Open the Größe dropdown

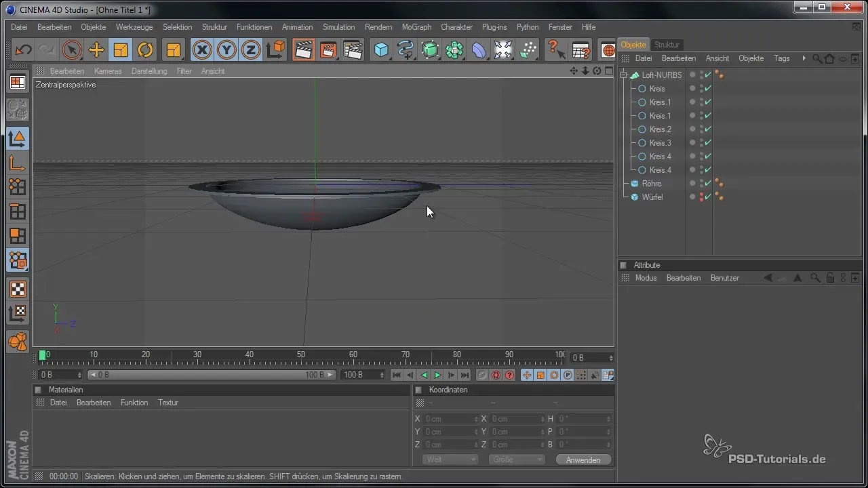pos(517,460)
